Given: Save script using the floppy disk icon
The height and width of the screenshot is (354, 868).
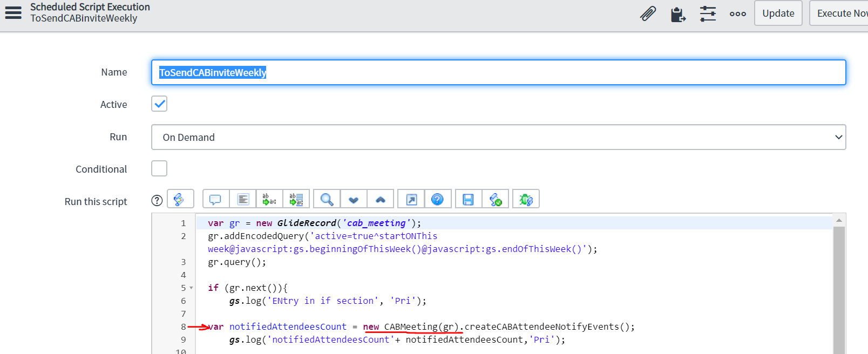Looking at the screenshot, I should pyautogui.click(x=468, y=199).
